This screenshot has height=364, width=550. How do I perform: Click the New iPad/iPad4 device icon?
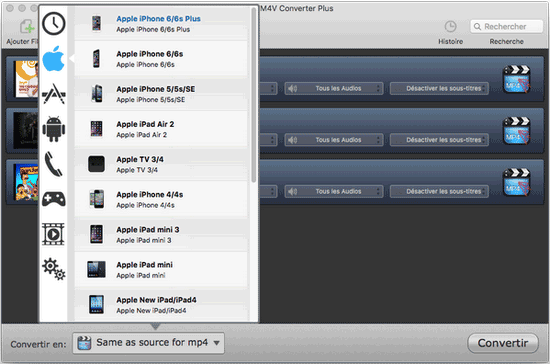coord(96,304)
